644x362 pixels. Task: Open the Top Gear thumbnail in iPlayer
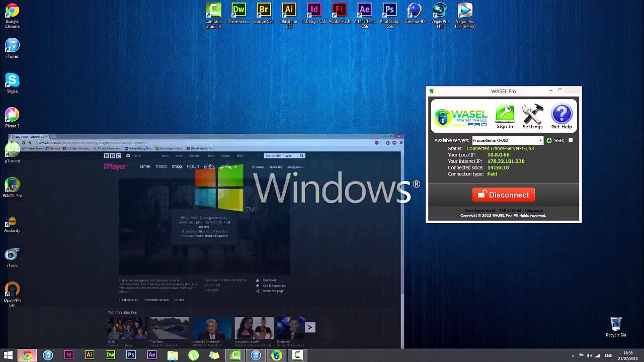click(170, 328)
